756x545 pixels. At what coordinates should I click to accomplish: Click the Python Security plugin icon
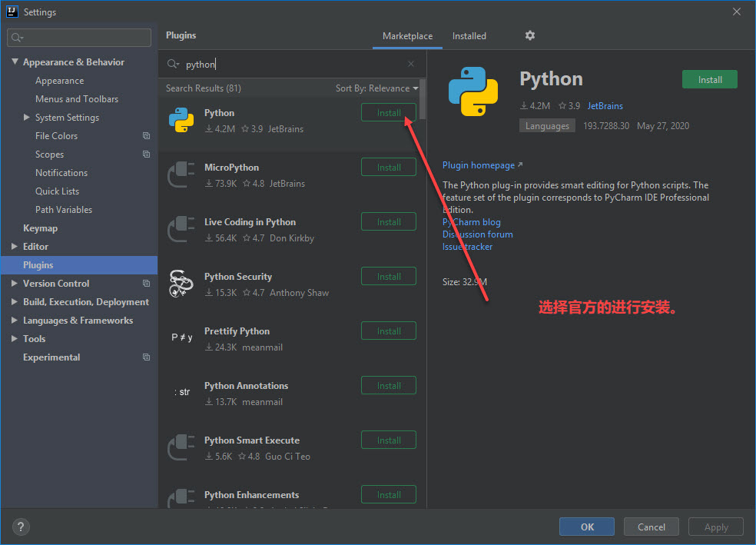pos(181,283)
